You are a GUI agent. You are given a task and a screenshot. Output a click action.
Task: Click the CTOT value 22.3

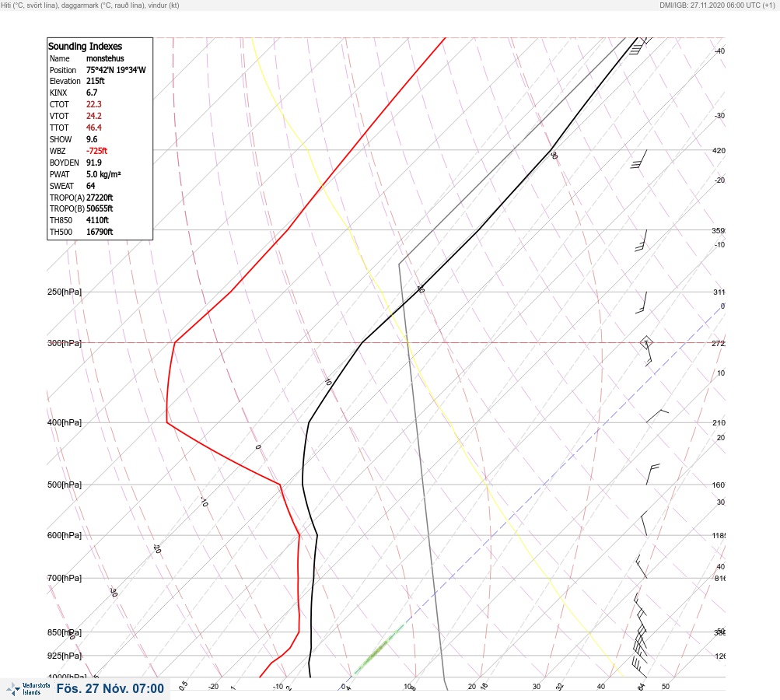click(93, 104)
